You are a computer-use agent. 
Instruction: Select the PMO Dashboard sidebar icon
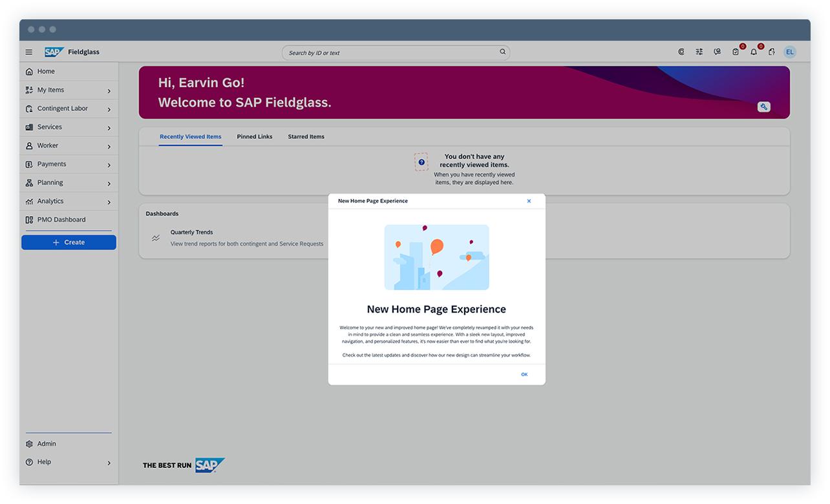tap(29, 219)
